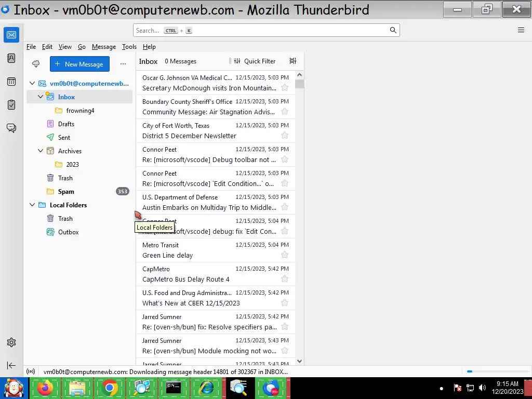Collapse the Inbox folder tree
Viewport: 532px width, 399px height.
pyautogui.click(x=41, y=97)
